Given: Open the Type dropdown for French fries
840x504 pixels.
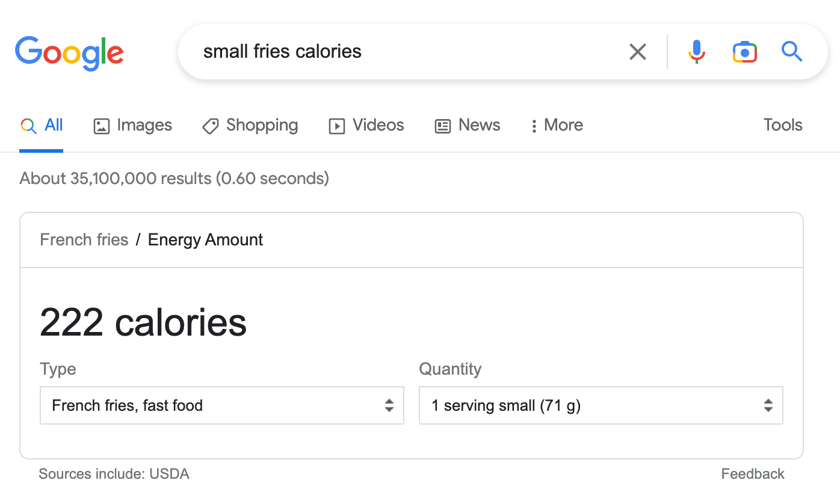Looking at the screenshot, I should [x=221, y=405].
